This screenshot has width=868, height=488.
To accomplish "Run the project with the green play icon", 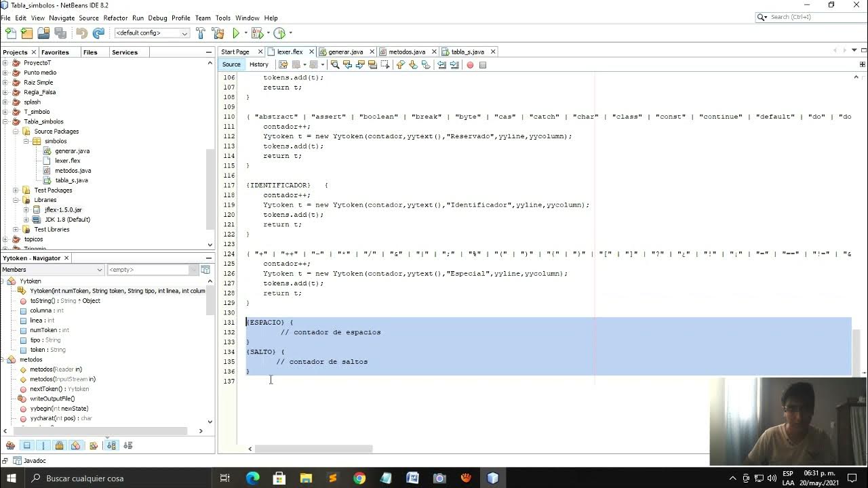I will [x=236, y=33].
